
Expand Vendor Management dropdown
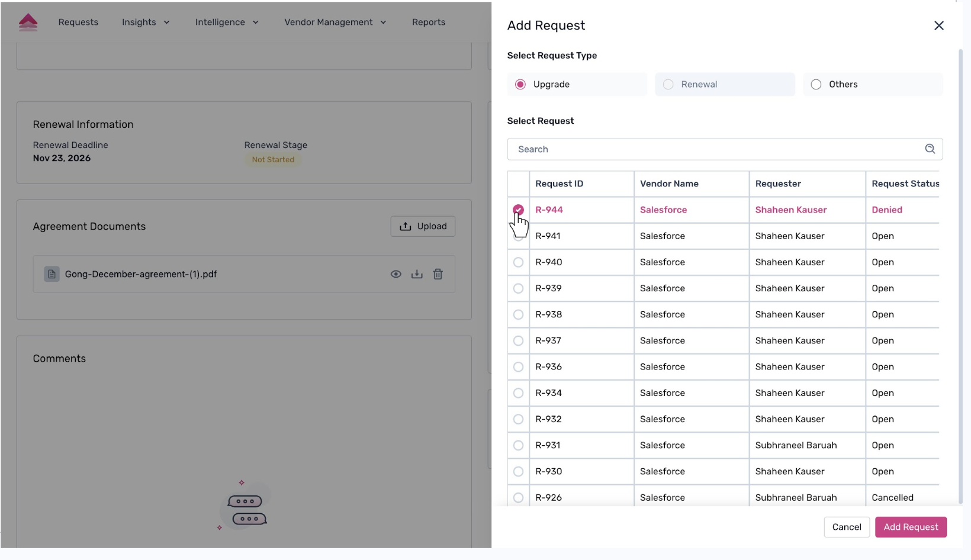335,22
